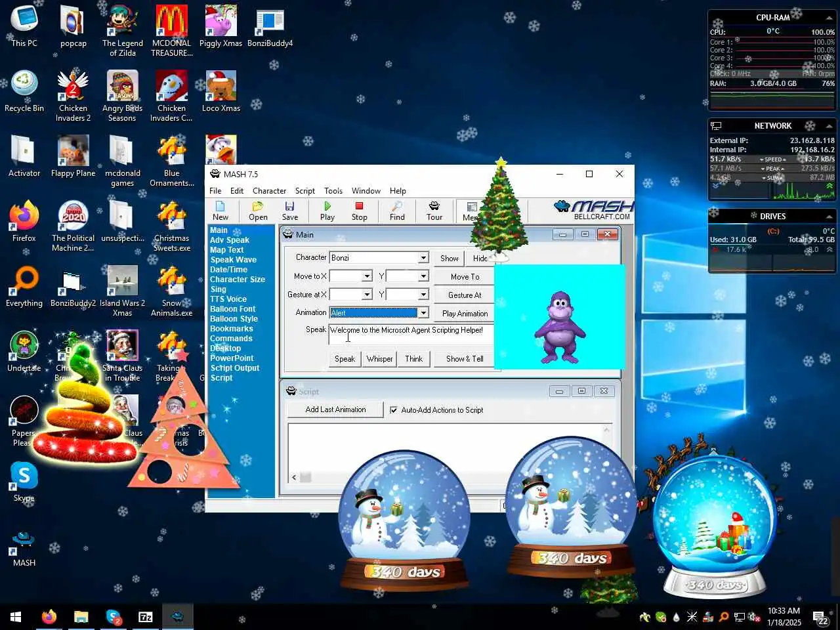Open the Help menu in MASH

(398, 191)
